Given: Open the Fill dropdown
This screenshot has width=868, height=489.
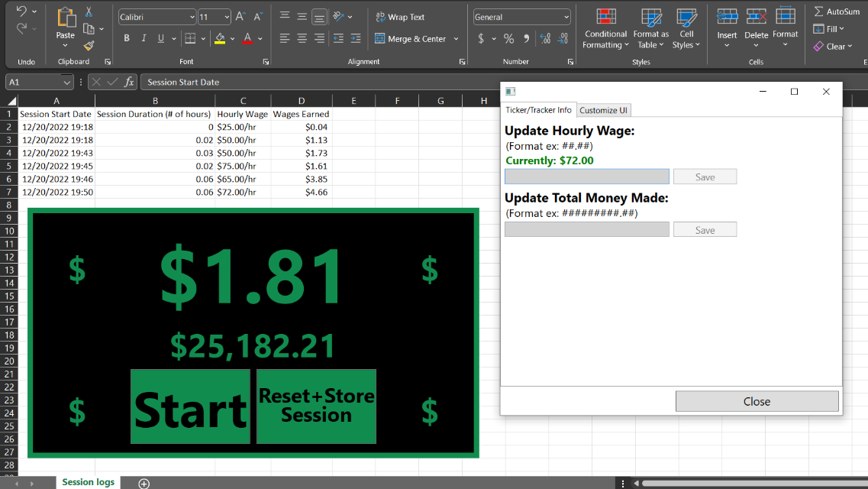Looking at the screenshot, I should click(x=829, y=29).
